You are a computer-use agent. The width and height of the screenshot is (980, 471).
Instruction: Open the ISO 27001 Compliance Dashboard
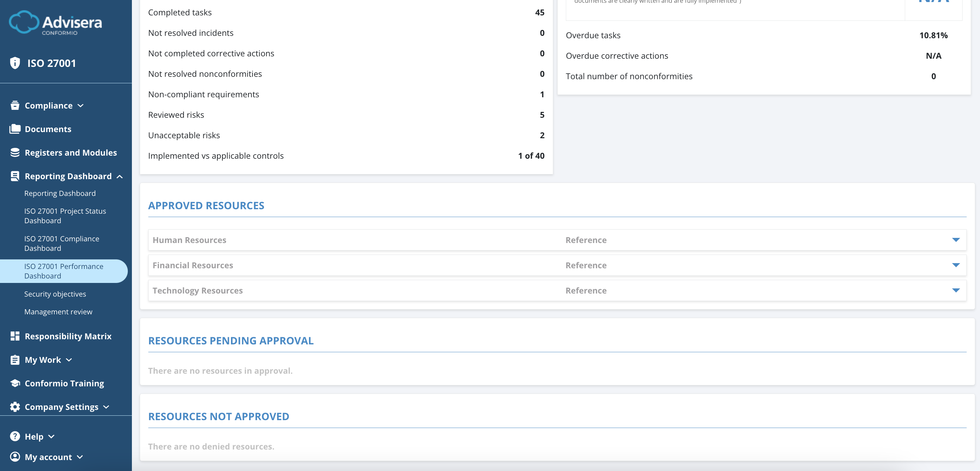(62, 243)
